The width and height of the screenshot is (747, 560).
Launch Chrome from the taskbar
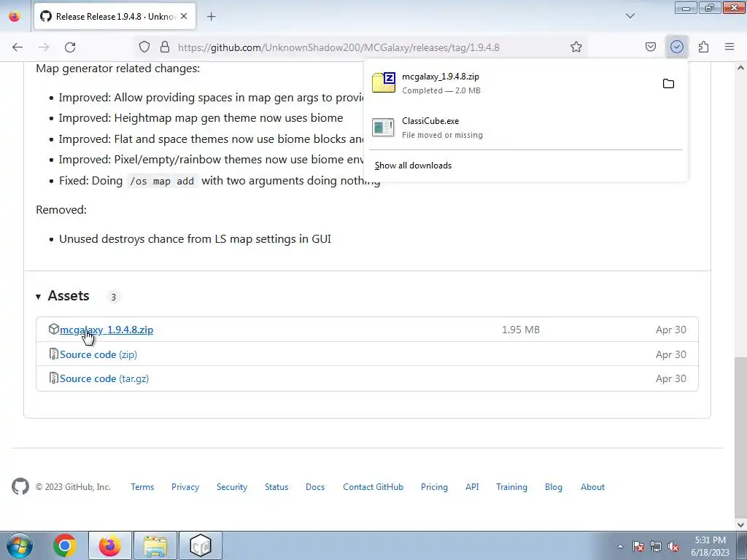tap(65, 545)
